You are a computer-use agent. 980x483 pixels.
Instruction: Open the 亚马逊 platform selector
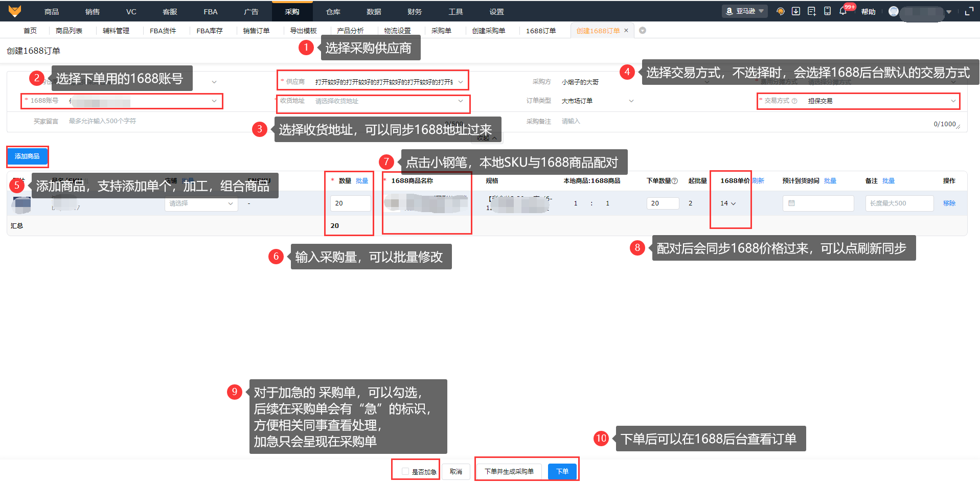[744, 11]
